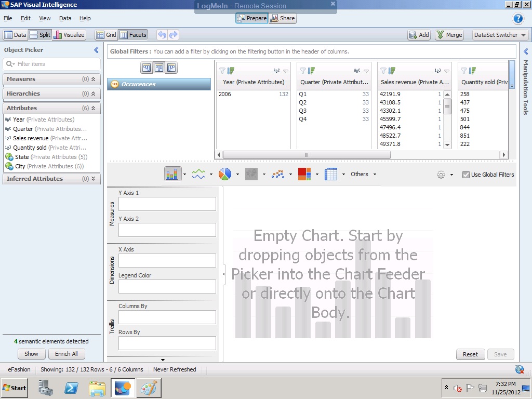Click the Windows Start button

point(15,388)
